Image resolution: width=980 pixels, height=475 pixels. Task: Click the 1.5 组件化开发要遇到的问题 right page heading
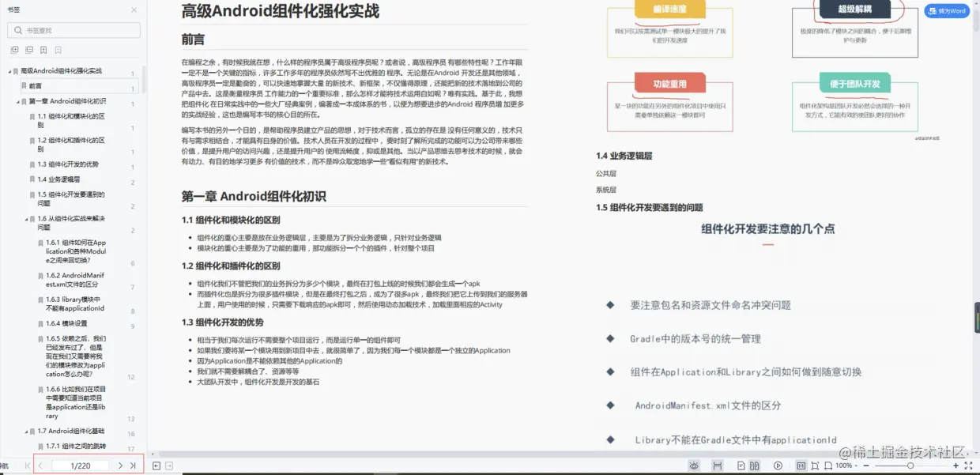(650, 208)
